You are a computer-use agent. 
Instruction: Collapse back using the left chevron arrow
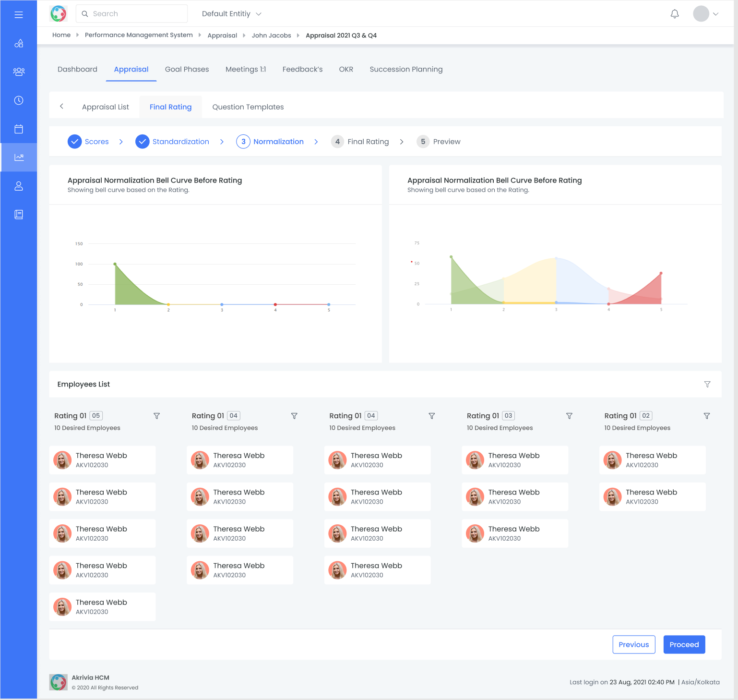(x=62, y=106)
